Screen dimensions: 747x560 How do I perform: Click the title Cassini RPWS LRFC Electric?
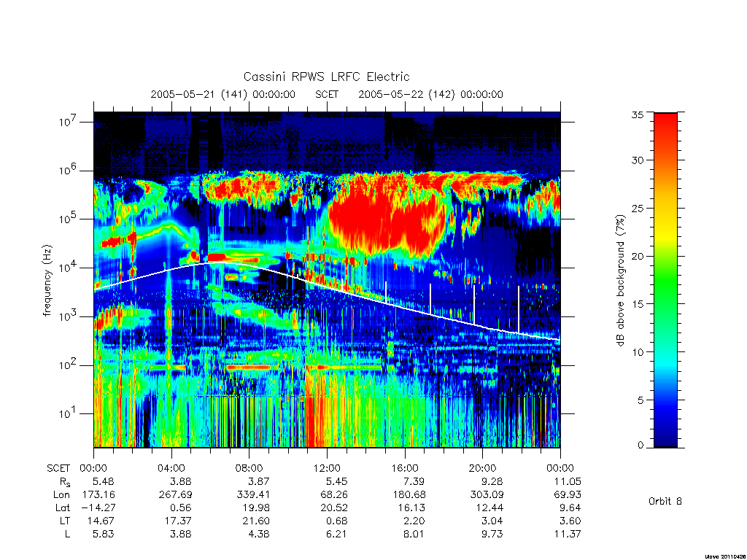pos(326,77)
